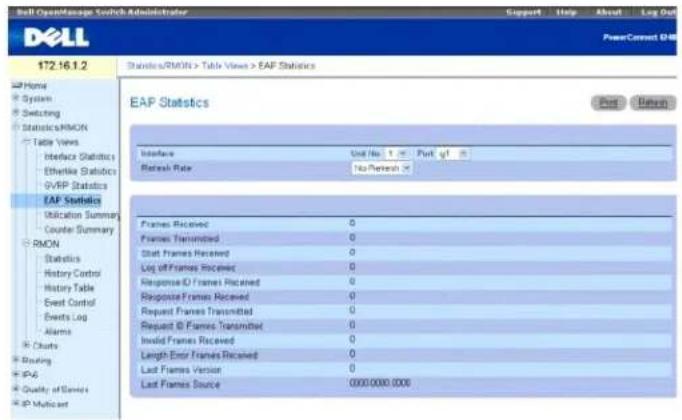Click Statistics/RMON breadcrumb link

(159, 66)
